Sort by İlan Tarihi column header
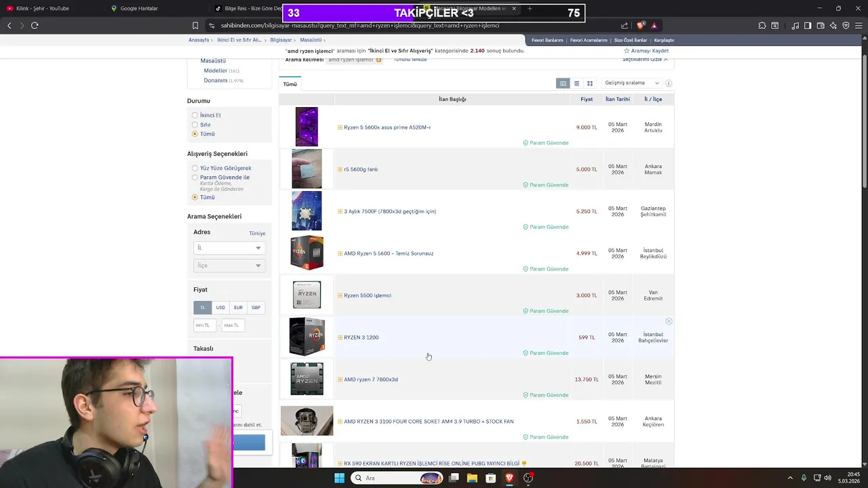The height and width of the screenshot is (488, 868). pyautogui.click(x=618, y=99)
